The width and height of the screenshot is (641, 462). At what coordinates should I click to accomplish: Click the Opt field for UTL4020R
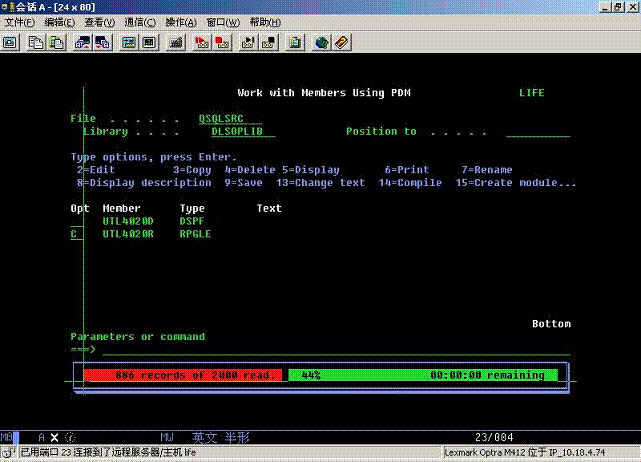click(x=76, y=234)
